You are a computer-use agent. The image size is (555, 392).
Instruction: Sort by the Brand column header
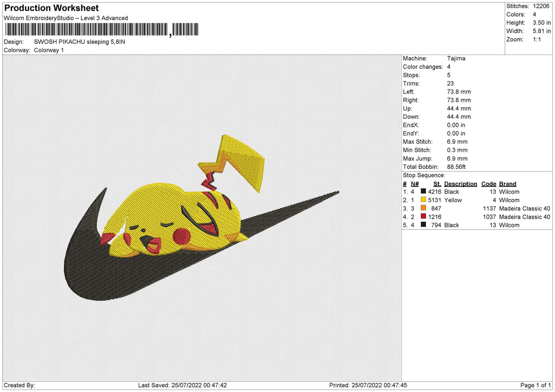[507, 184]
